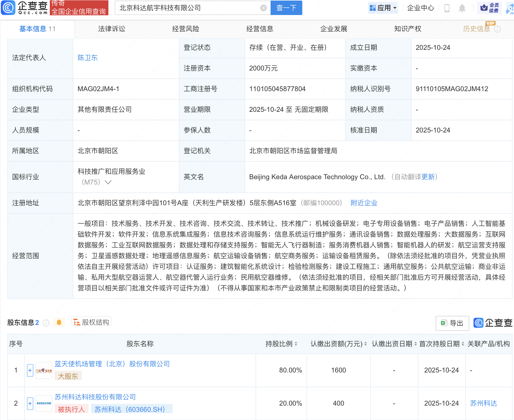Click the mobile phone icon in header
The height and width of the screenshot is (420, 514).
tap(447, 8)
